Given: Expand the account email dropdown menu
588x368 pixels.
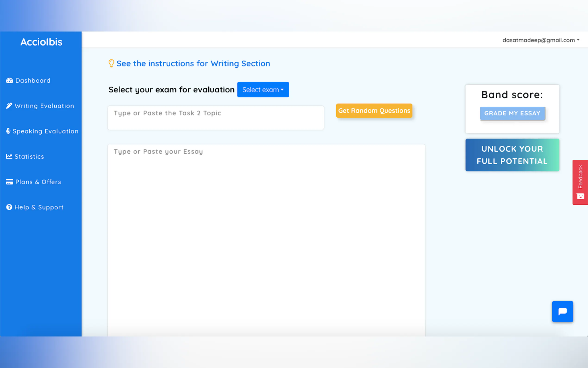Looking at the screenshot, I should [x=541, y=40].
